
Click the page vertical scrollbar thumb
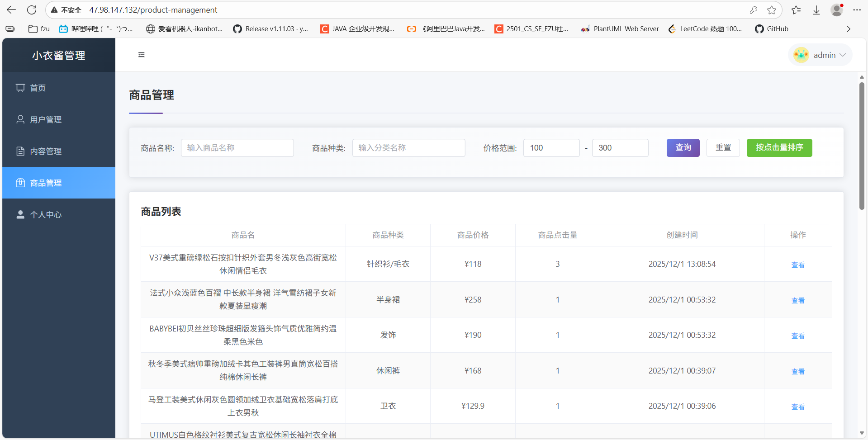[x=862, y=146]
